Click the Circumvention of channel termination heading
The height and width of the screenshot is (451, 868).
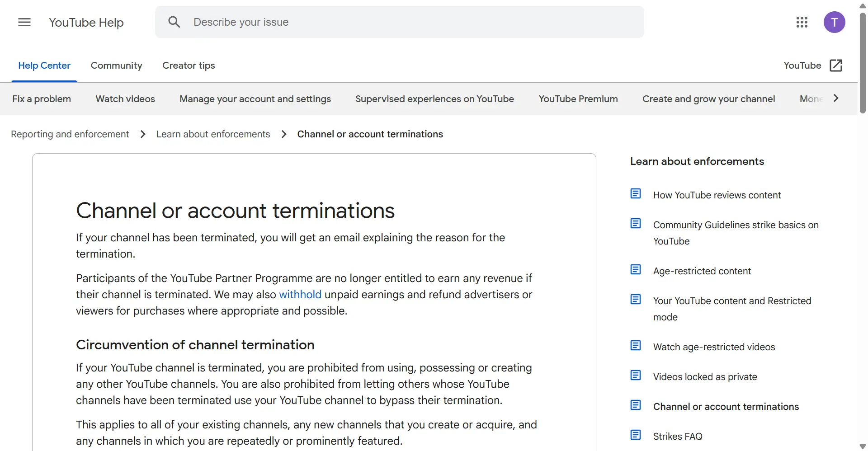pyautogui.click(x=195, y=345)
